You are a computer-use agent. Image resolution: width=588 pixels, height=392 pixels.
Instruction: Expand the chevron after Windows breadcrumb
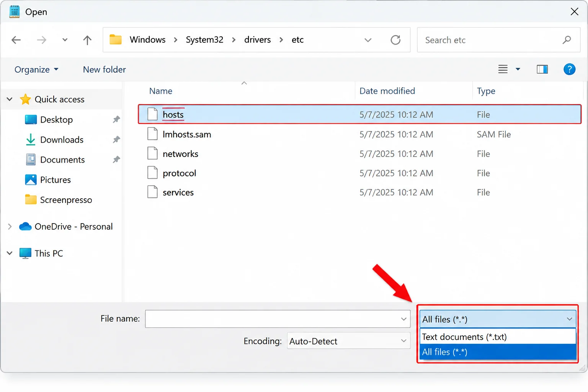coord(176,40)
